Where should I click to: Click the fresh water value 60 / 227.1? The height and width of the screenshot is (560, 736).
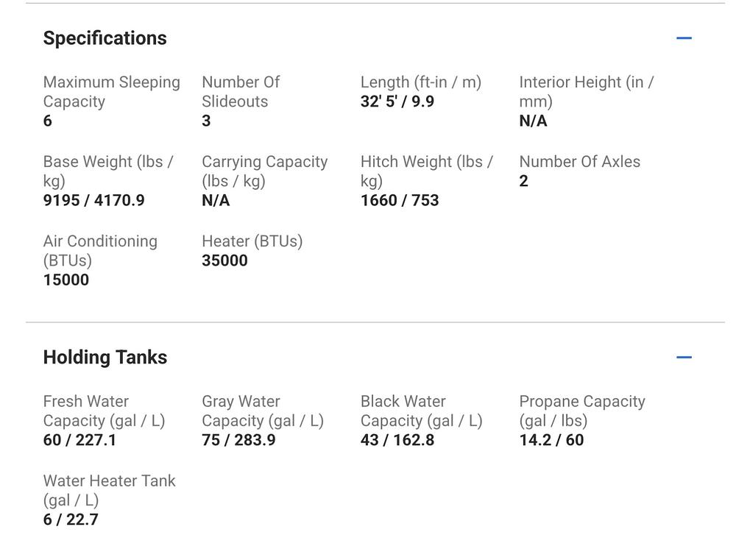click(x=79, y=440)
